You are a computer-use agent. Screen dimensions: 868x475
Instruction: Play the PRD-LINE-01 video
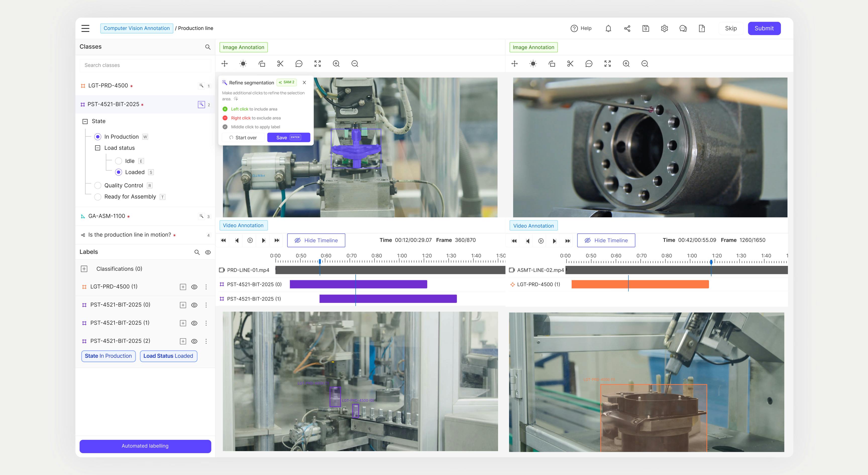[250, 240]
